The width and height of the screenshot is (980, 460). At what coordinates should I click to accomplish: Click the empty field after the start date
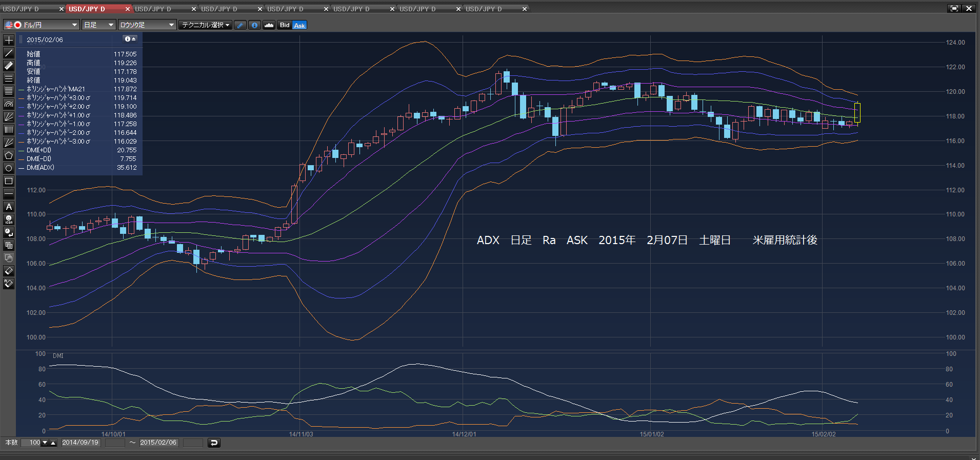click(x=115, y=443)
